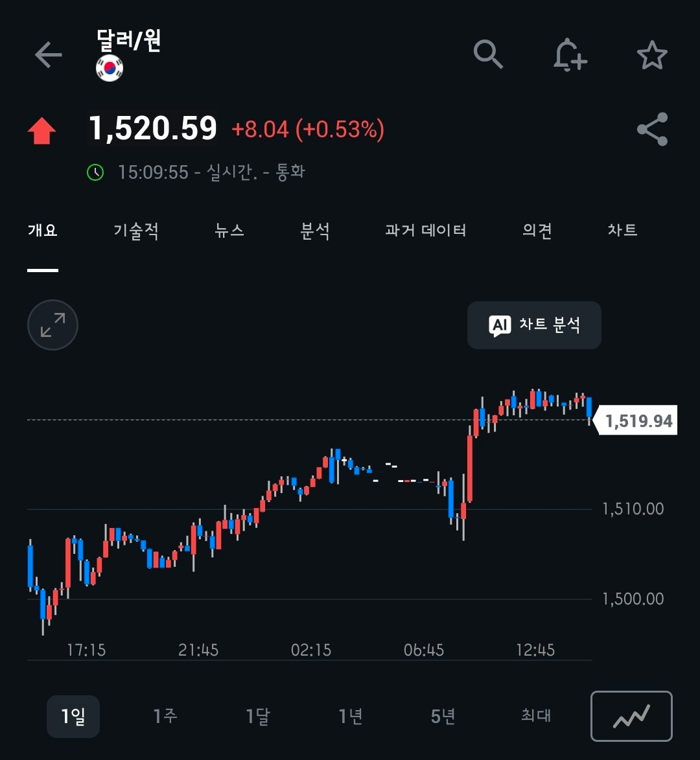The image size is (700, 760).
Task: Open the 뉴스 tab
Action: [x=229, y=230]
